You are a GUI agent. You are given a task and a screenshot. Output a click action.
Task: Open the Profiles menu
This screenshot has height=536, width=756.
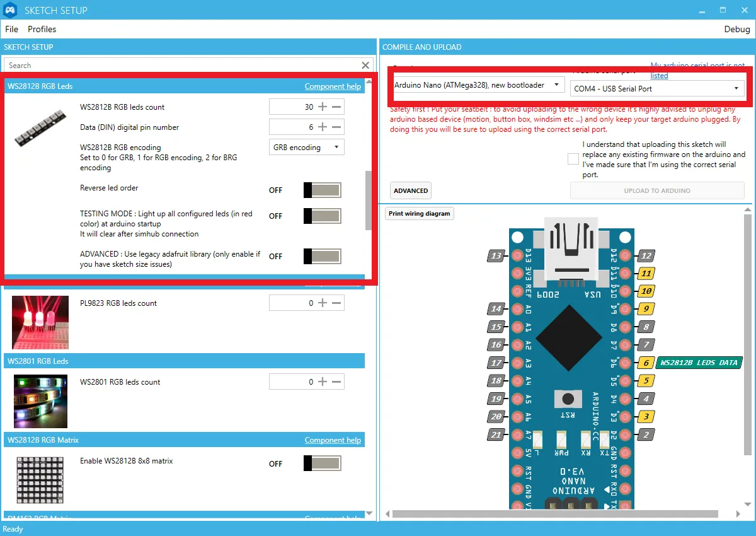(x=42, y=29)
